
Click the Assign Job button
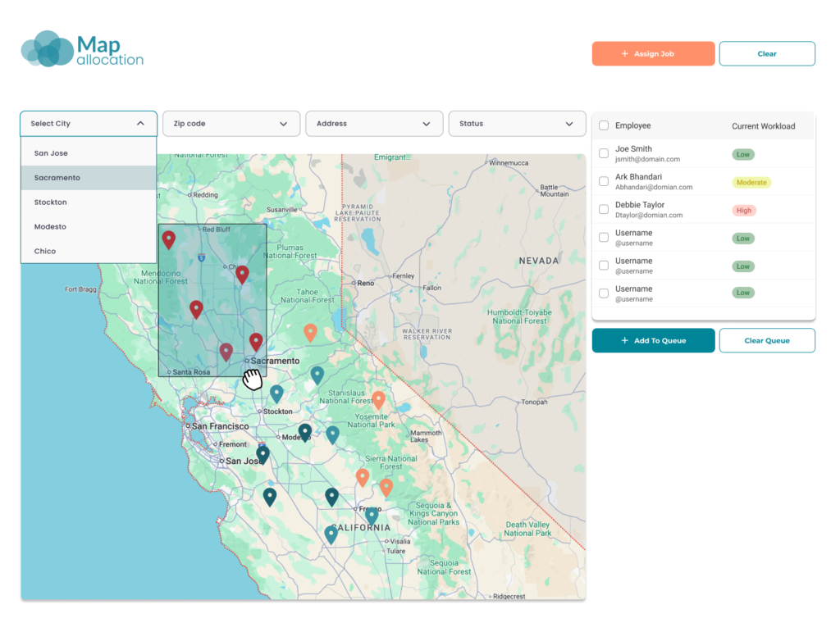(653, 53)
